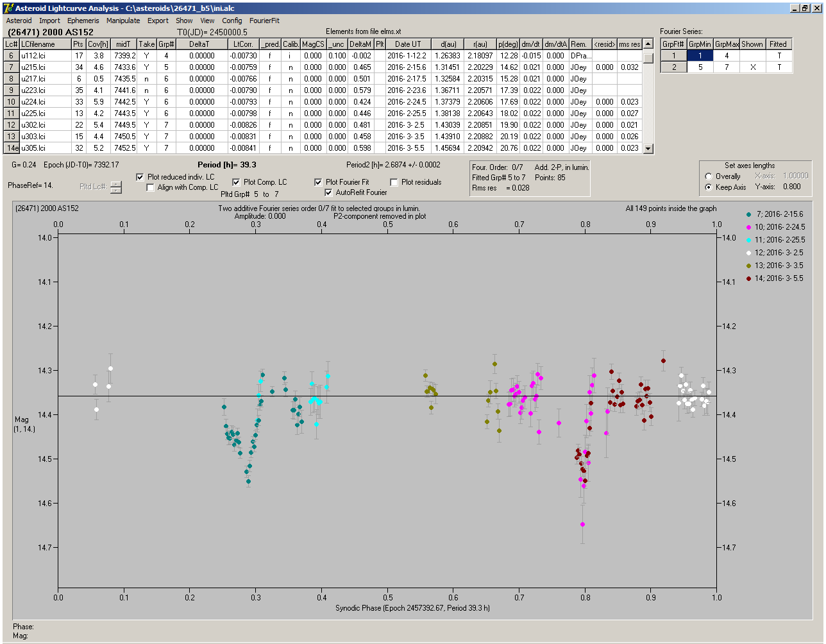The image size is (826, 644).
Task: Click the Period [h]= 39.3 label
Action: [227, 165]
